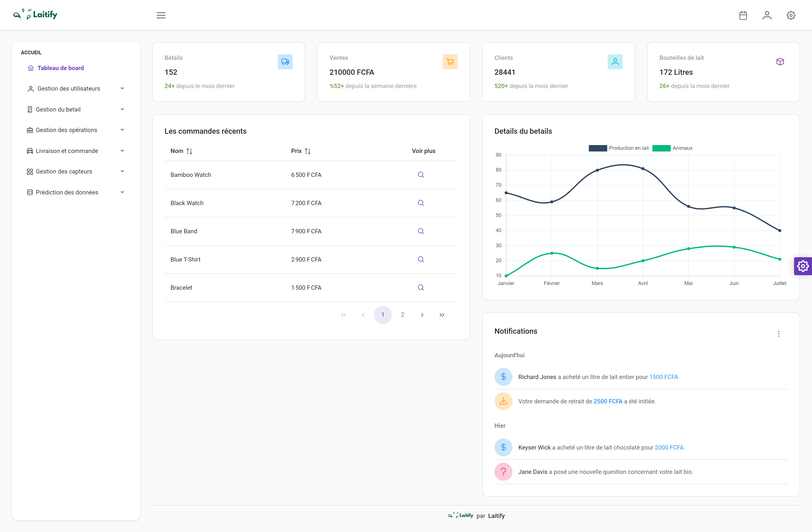Screen dimensions: 812x532
Task: Open the user profile icon in header
Action: [x=767, y=15]
